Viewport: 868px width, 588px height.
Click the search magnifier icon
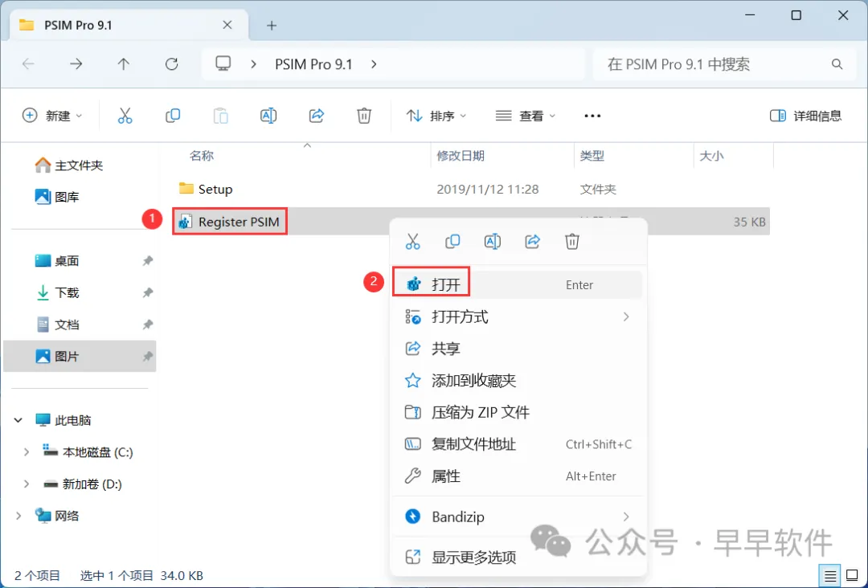(837, 64)
